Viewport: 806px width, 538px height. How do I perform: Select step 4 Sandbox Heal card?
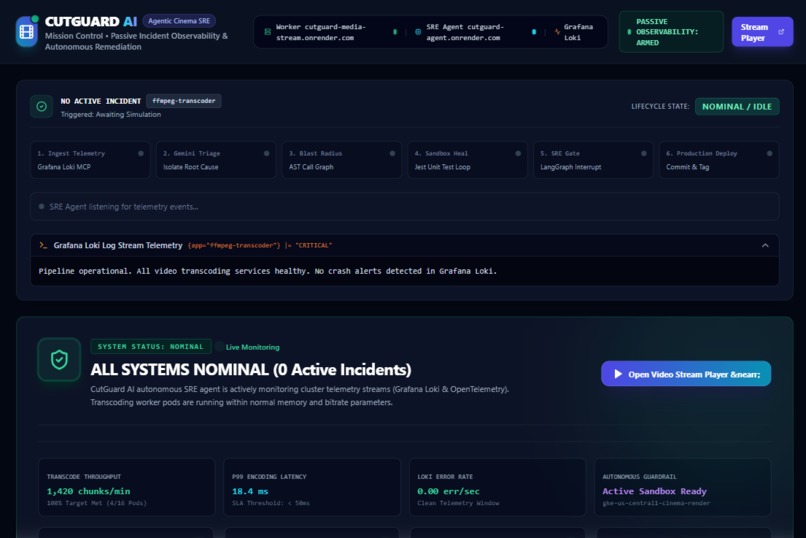[467, 160]
